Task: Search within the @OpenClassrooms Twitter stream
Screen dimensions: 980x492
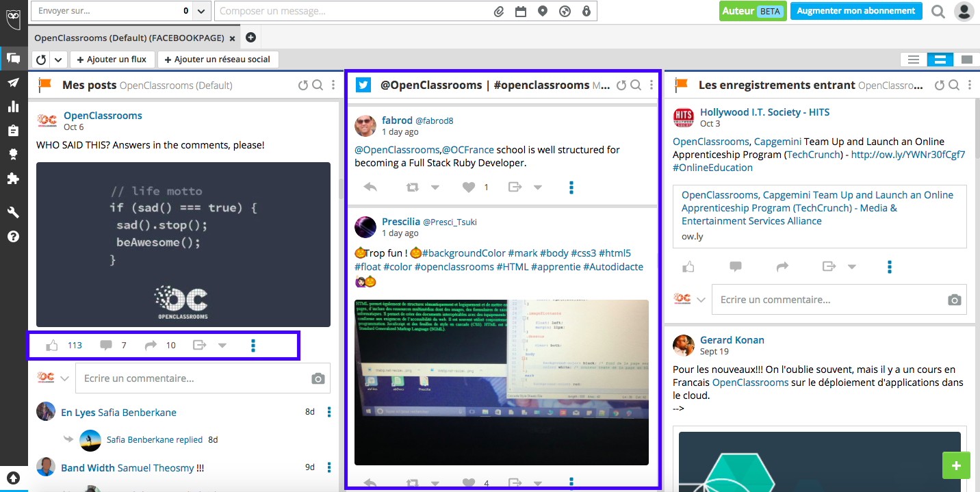Action: click(x=636, y=86)
